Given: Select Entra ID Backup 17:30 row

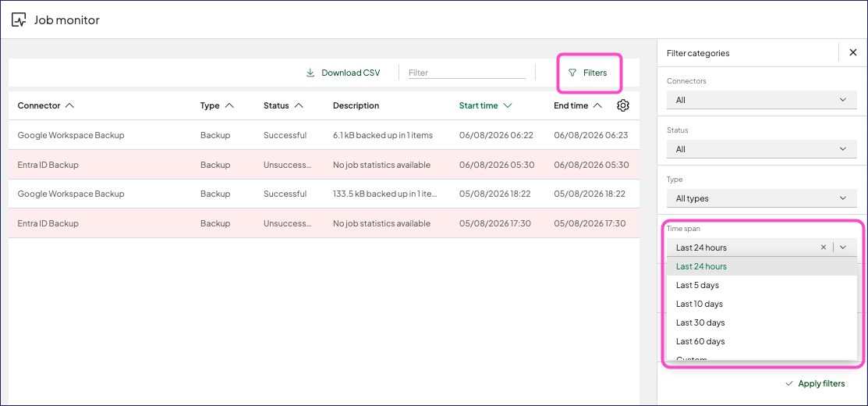Looking at the screenshot, I should coord(324,223).
